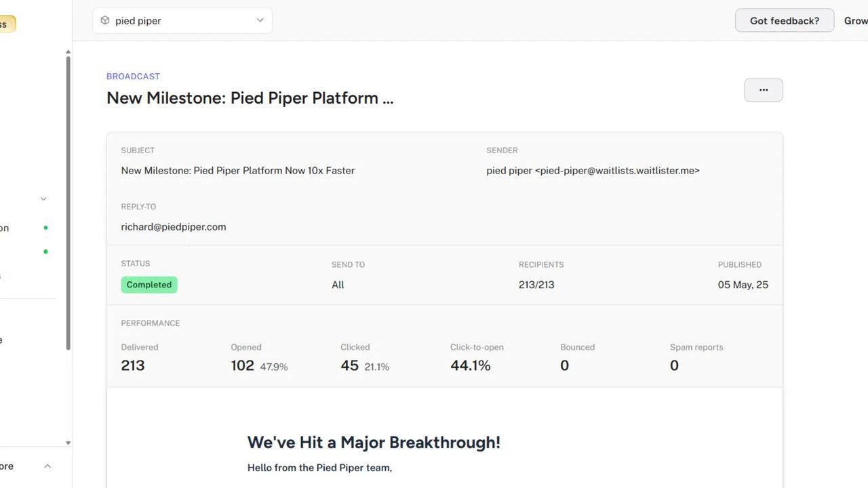Screen dimensions: 868x488
Task: Click the yellow badge at top-left
Action: click(7, 24)
